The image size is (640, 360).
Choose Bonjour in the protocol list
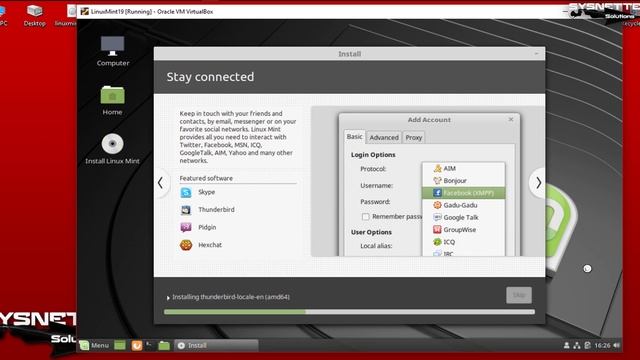pos(463,180)
